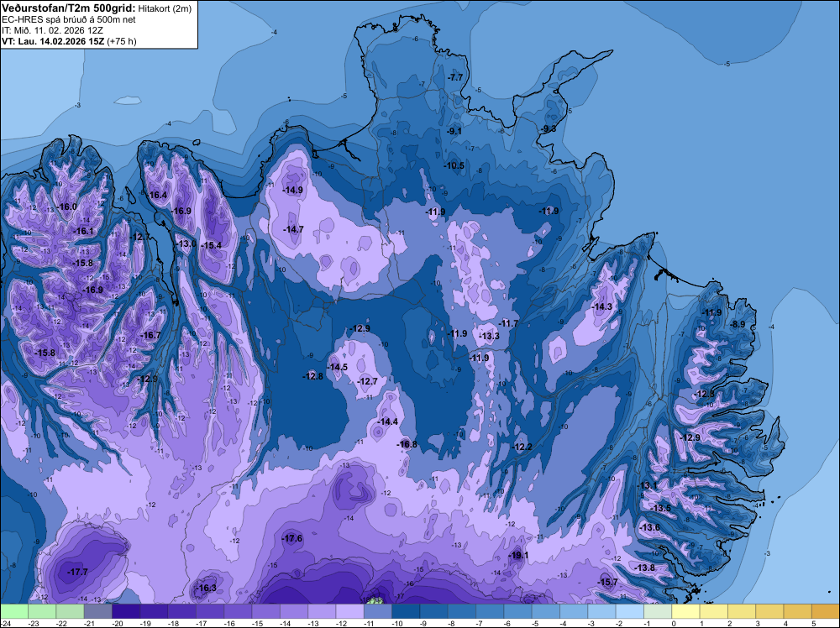The width and height of the screenshot is (840, 628).
Task: Click the -14.5 temperature value label
Action: point(338,367)
